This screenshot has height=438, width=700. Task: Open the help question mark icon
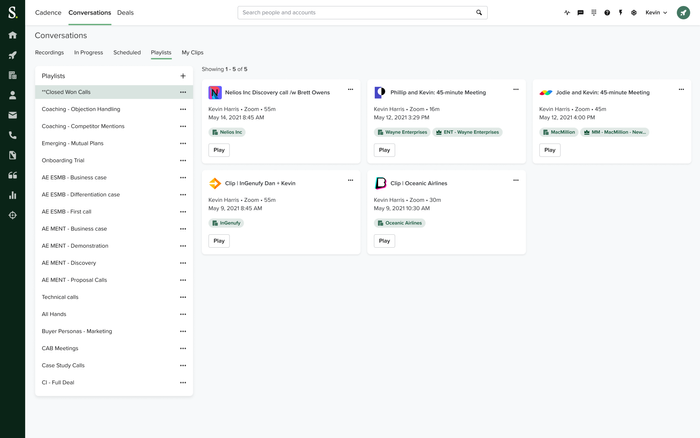click(x=607, y=13)
